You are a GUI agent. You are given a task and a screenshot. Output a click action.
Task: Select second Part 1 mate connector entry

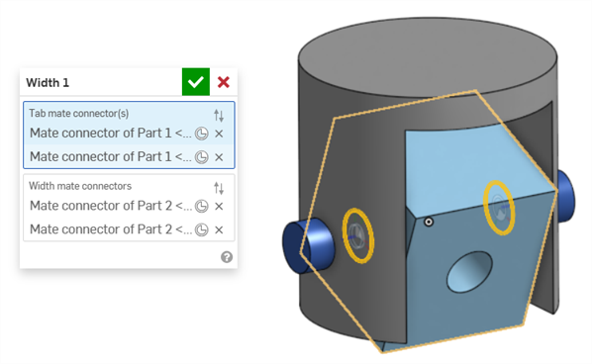(111, 156)
